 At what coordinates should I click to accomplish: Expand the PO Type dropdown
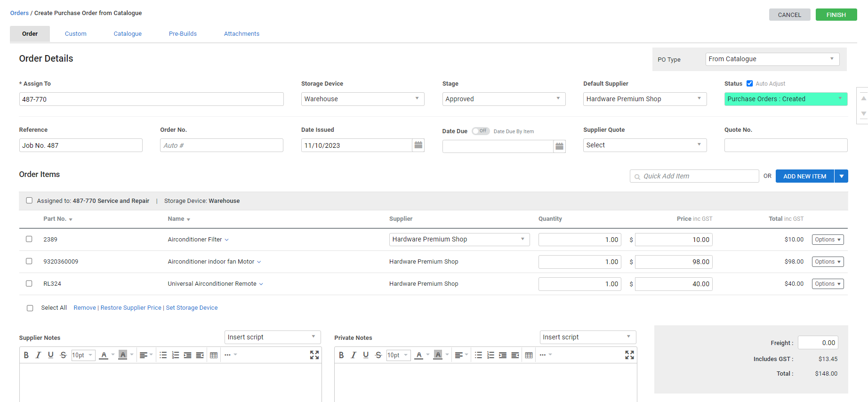tap(772, 59)
